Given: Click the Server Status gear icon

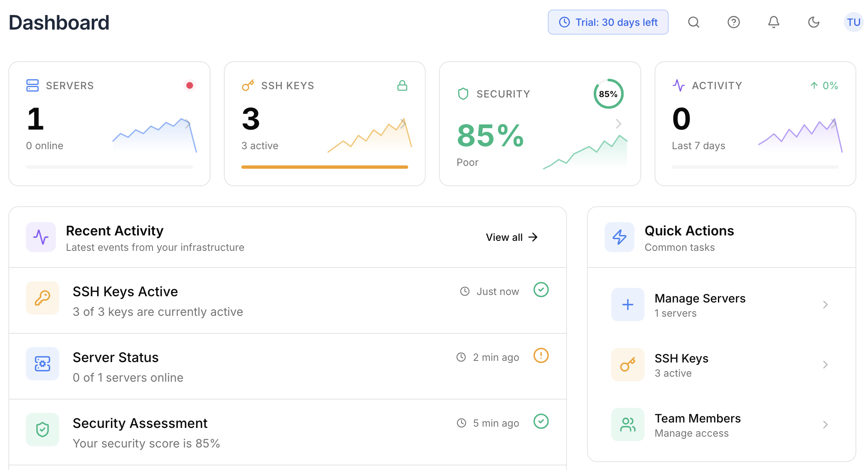Looking at the screenshot, I should tap(43, 364).
